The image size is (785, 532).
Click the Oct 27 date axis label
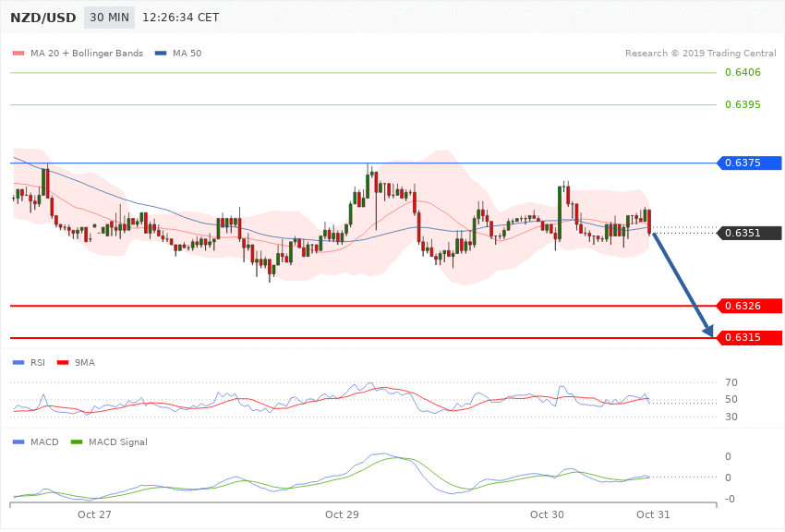(94, 514)
